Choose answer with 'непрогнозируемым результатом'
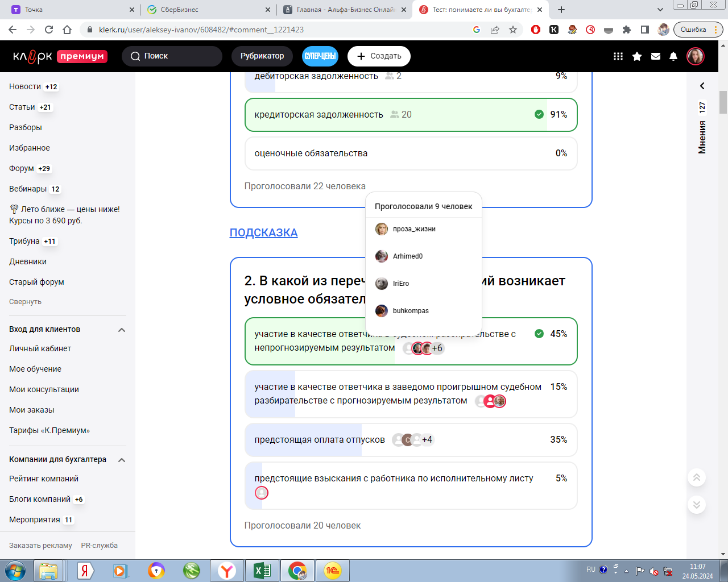The image size is (728, 582). tap(411, 341)
